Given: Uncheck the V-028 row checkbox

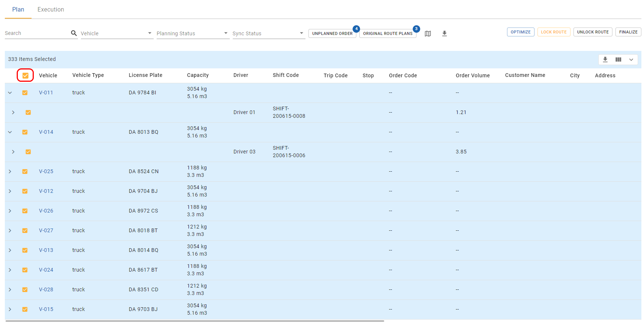Looking at the screenshot, I should (x=25, y=289).
